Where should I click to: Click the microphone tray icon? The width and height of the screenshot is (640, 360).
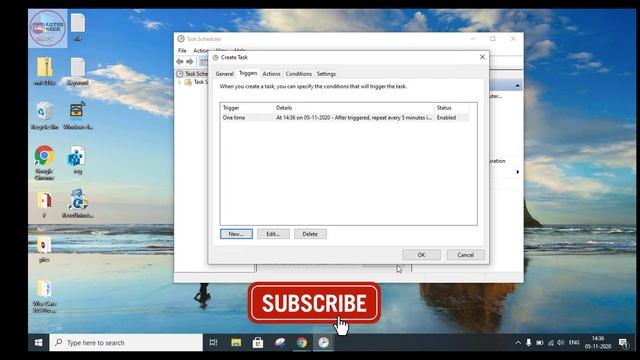point(529,343)
